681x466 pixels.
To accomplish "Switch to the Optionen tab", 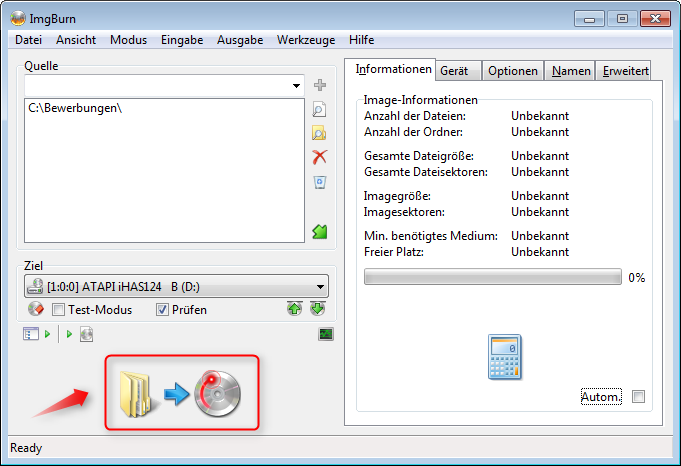I will pos(513,71).
